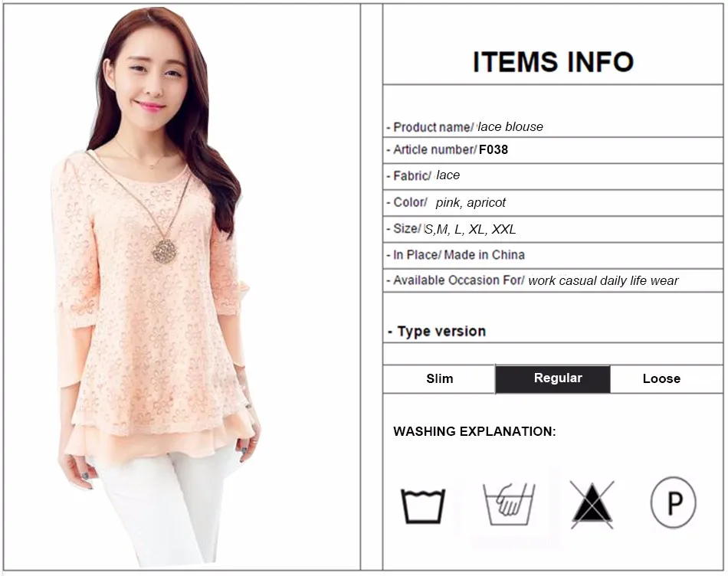Viewport: 728px width, 576px height.
Task: Click the WASHING EXPLANATION heading
Action: point(474,431)
